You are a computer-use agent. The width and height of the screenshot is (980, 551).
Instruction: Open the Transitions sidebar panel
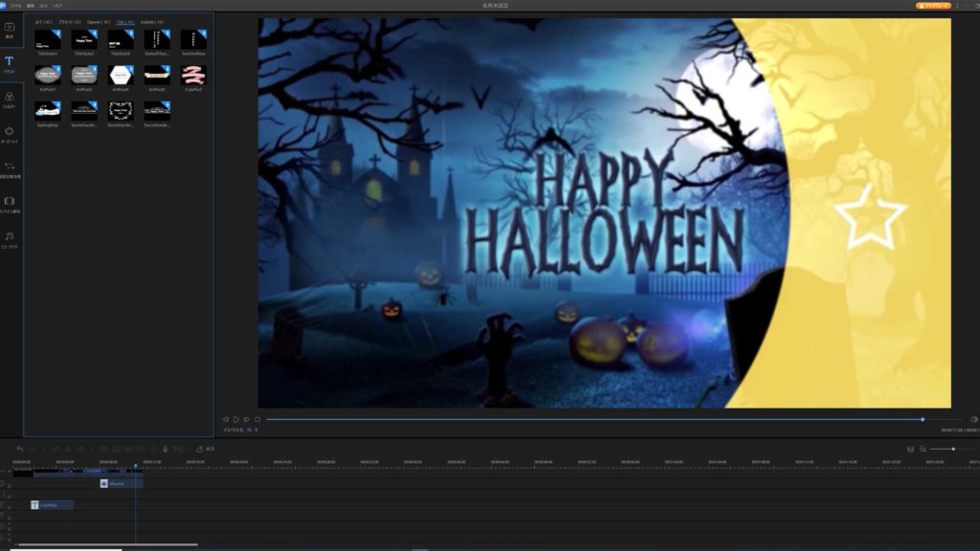(x=10, y=169)
